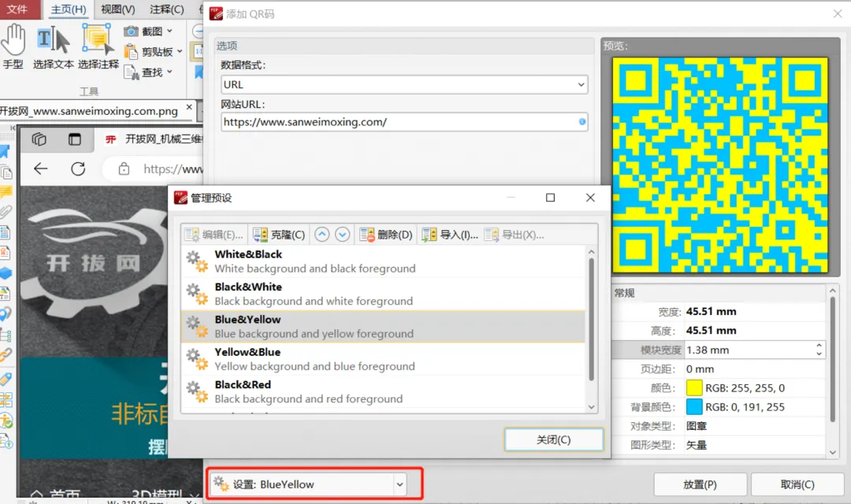Click the Close(C) button in Manage Presets
The width and height of the screenshot is (851, 504).
[554, 439]
